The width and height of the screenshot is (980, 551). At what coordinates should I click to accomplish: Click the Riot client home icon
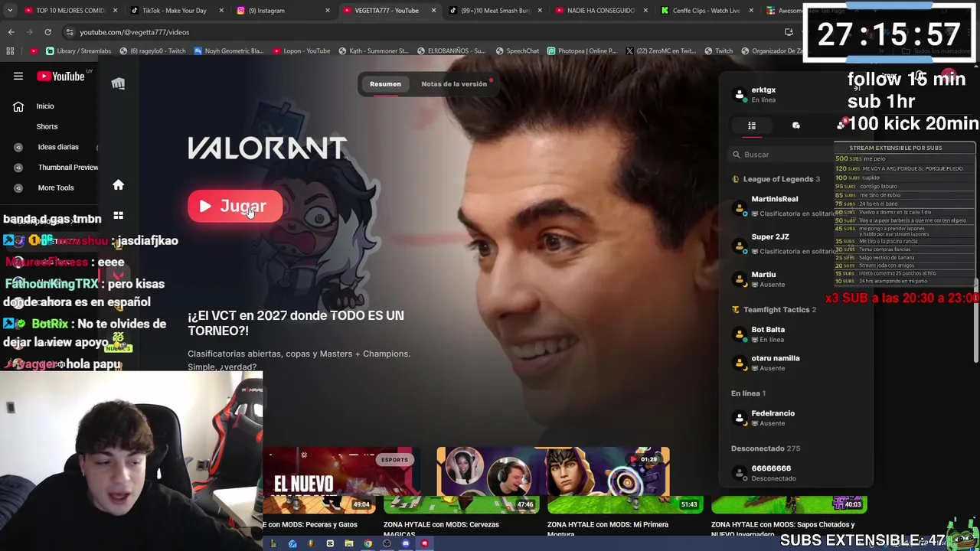[x=118, y=185]
